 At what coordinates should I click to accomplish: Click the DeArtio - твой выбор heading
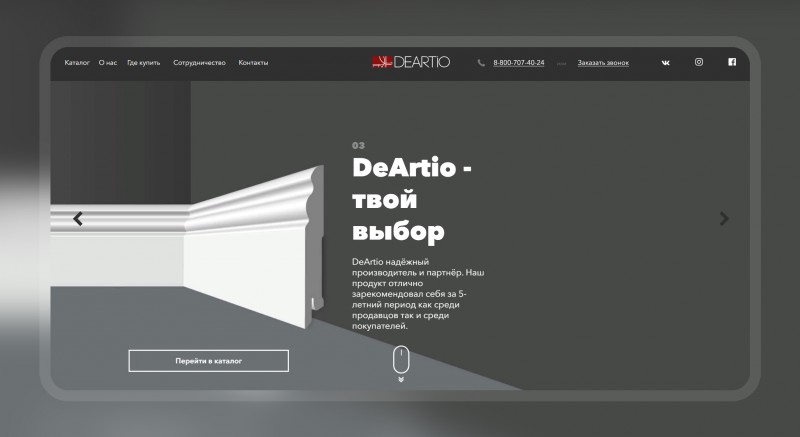coord(412,199)
